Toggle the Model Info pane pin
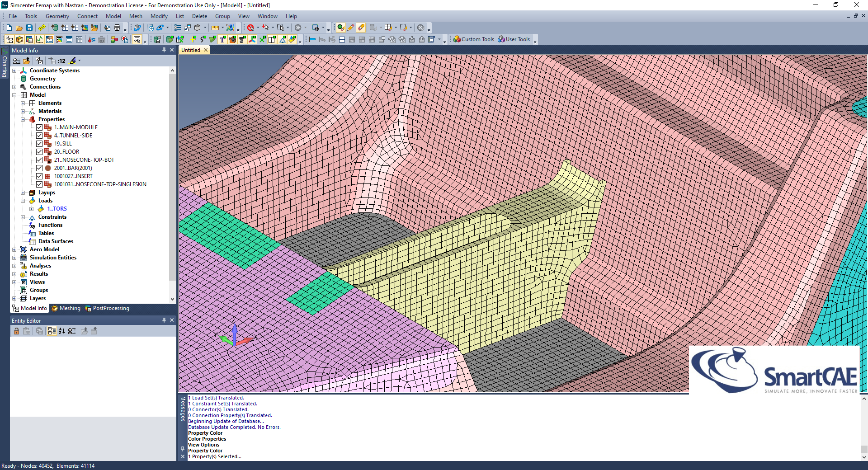Image resolution: width=868 pixels, height=470 pixels. [164, 50]
